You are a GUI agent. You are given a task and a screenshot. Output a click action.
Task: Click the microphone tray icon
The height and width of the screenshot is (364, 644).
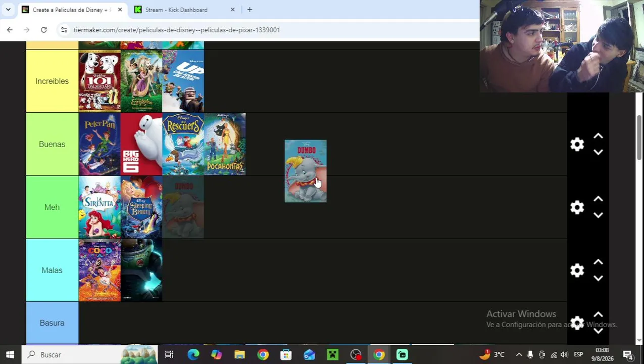pyautogui.click(x=530, y=354)
